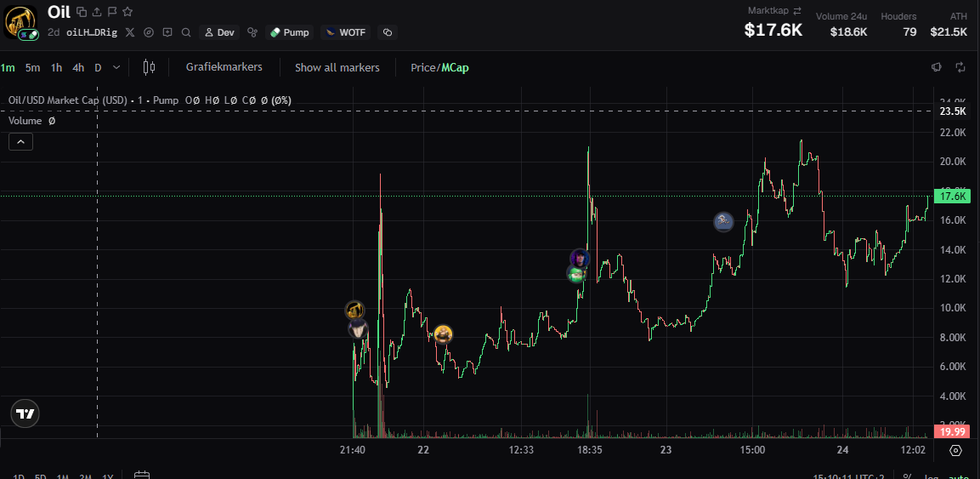
Task: Click the gold oil rig chart marker
Action: (x=355, y=310)
